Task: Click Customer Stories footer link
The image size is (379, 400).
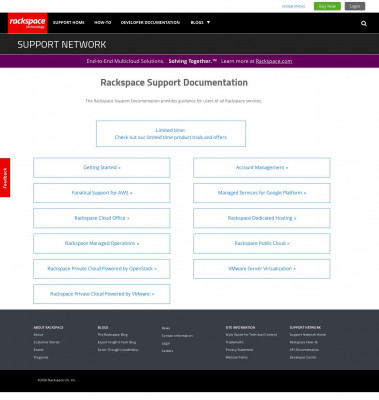Action: coord(47,342)
